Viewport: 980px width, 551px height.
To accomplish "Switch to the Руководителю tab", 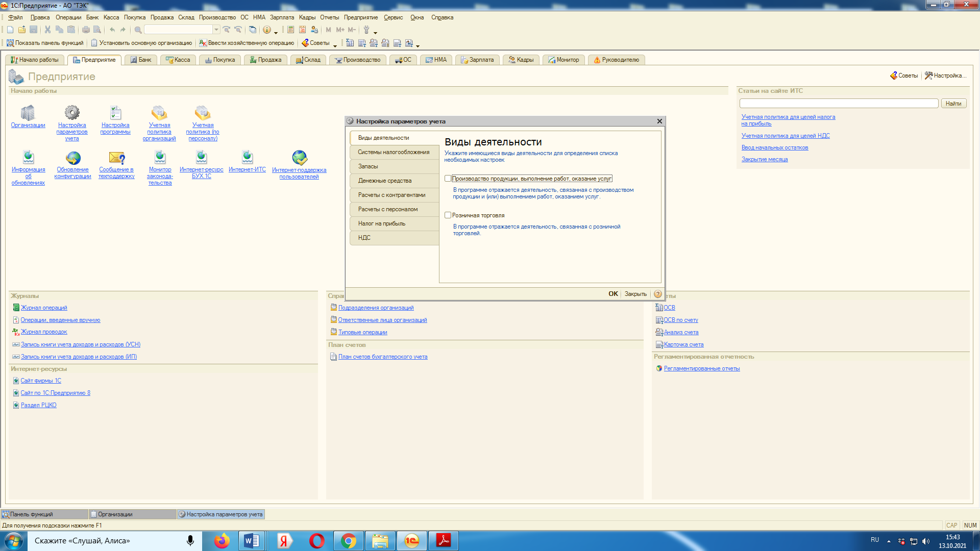I will click(617, 60).
